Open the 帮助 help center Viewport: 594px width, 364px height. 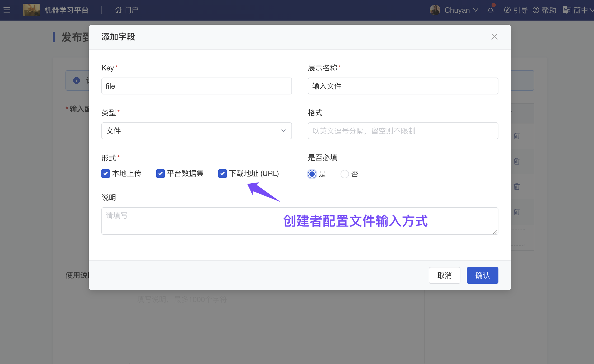click(x=544, y=10)
